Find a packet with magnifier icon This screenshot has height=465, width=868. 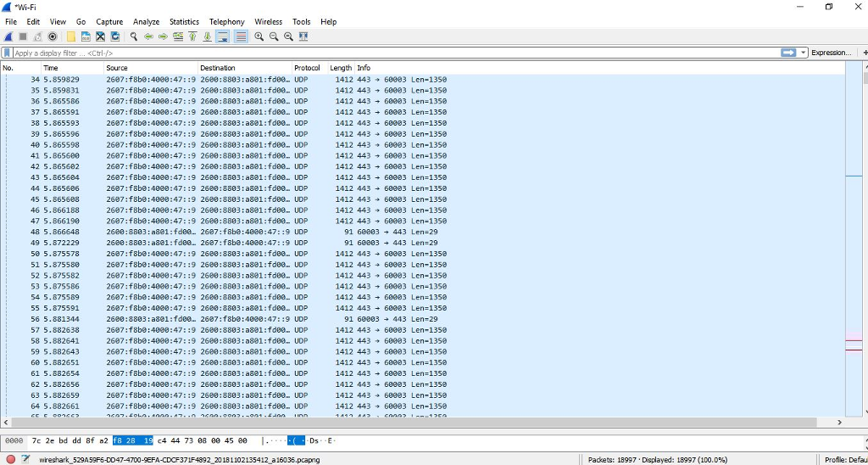pos(133,36)
